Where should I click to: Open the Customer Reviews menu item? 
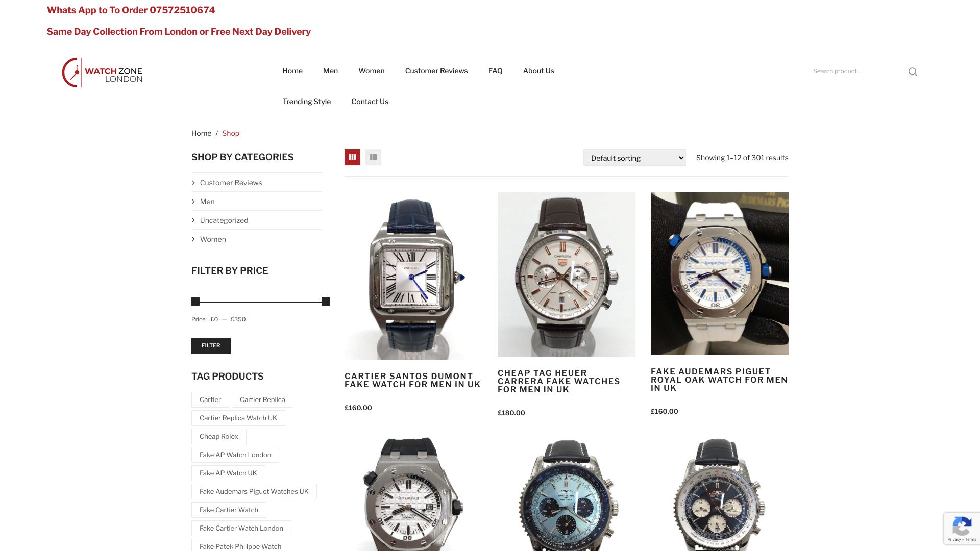pyautogui.click(x=436, y=71)
